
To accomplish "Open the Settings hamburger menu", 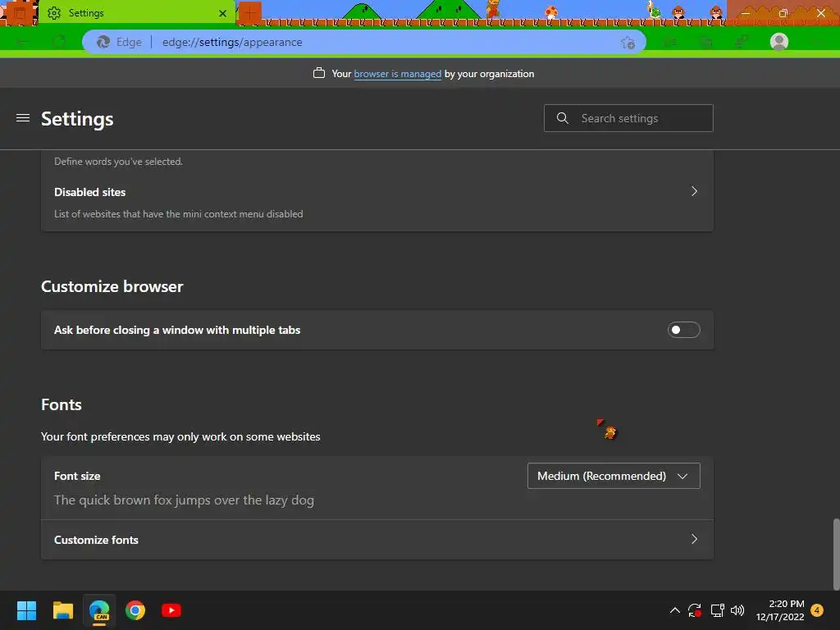I will tap(22, 118).
